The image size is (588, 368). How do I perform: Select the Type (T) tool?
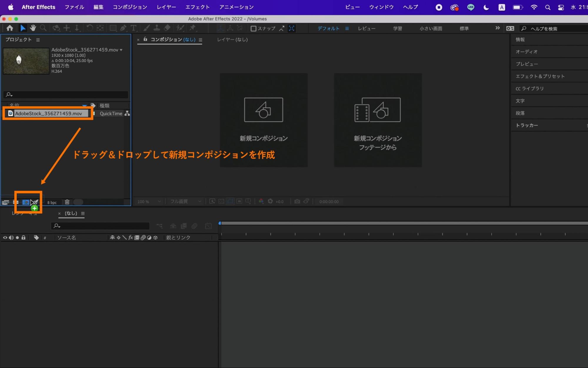[x=134, y=28]
